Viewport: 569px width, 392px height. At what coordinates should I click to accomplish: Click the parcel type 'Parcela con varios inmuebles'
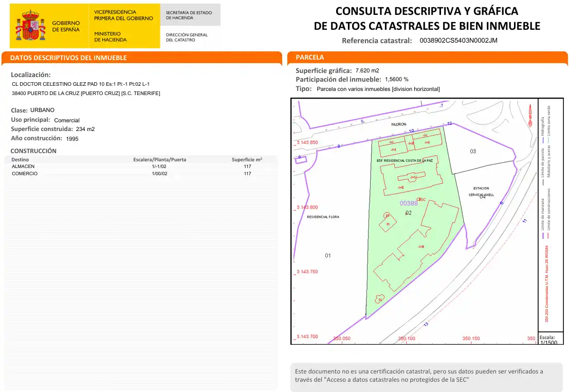tap(378, 89)
